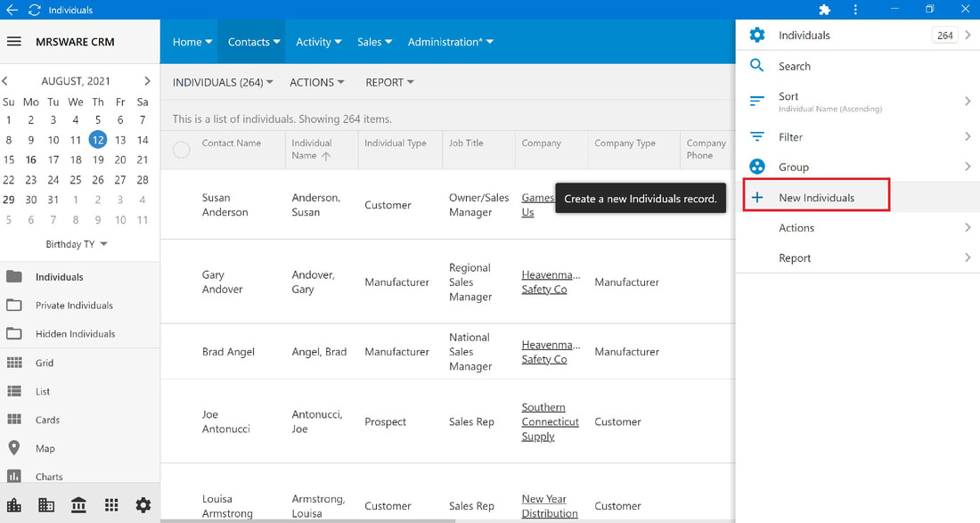
Task: Expand the Home menu
Action: click(192, 42)
